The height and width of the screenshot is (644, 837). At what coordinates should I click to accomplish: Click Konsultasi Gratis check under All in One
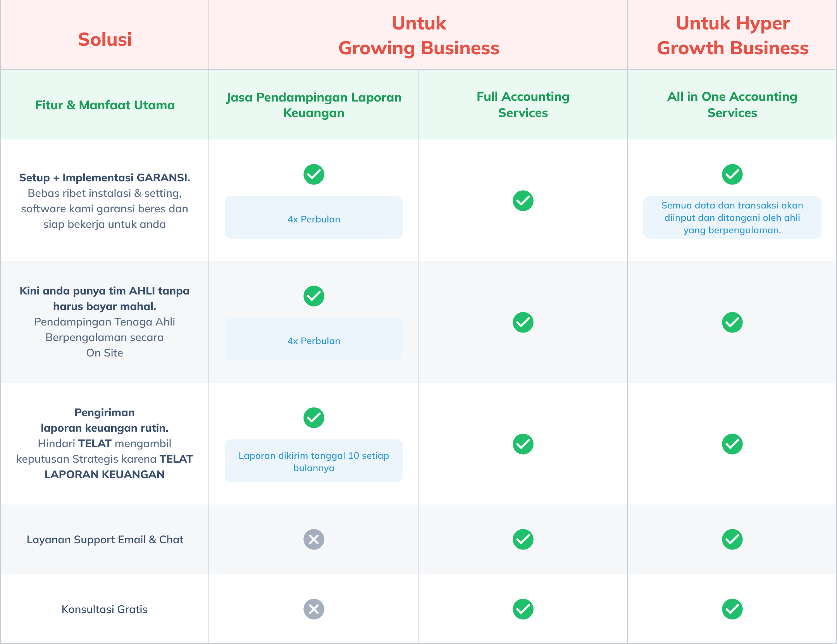pos(732,609)
